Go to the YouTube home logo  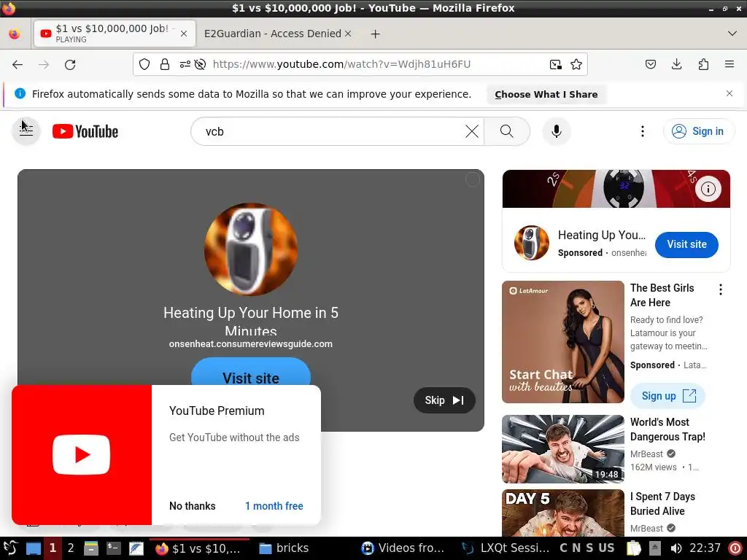85,131
